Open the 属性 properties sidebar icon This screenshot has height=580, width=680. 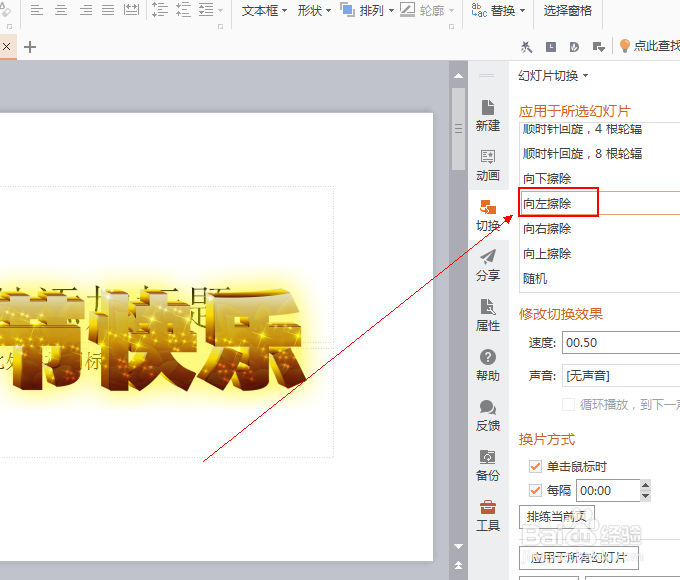point(488,315)
